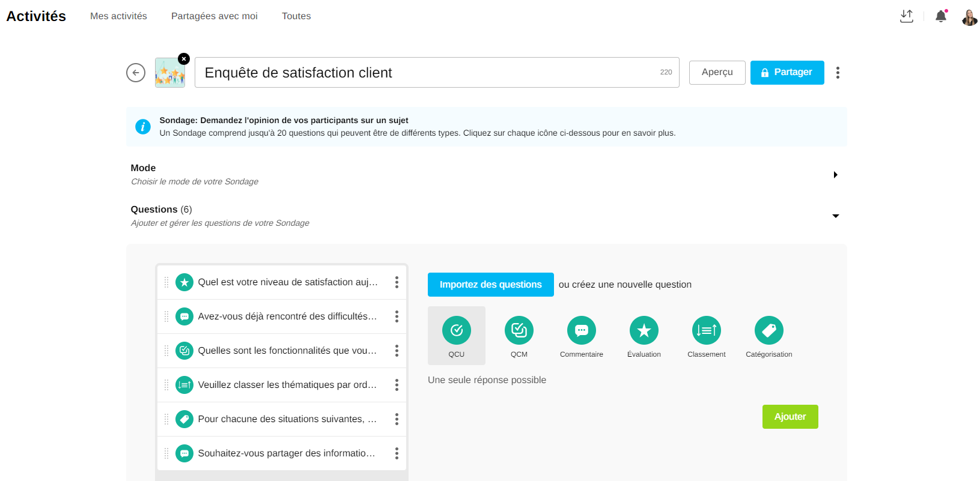The width and height of the screenshot is (980, 481).
Task: Click the Importez des questions button
Action: coord(490,285)
